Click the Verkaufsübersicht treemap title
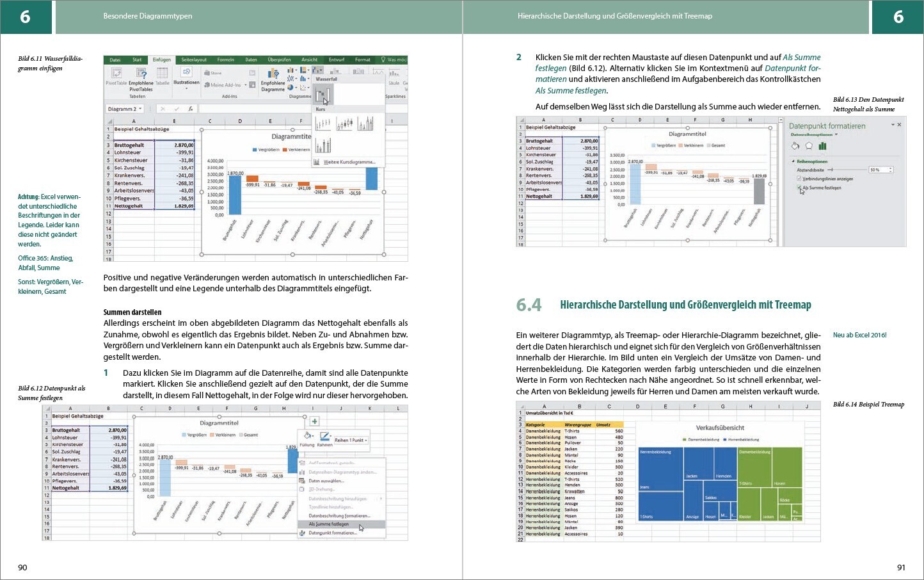924x580 pixels. [720, 428]
